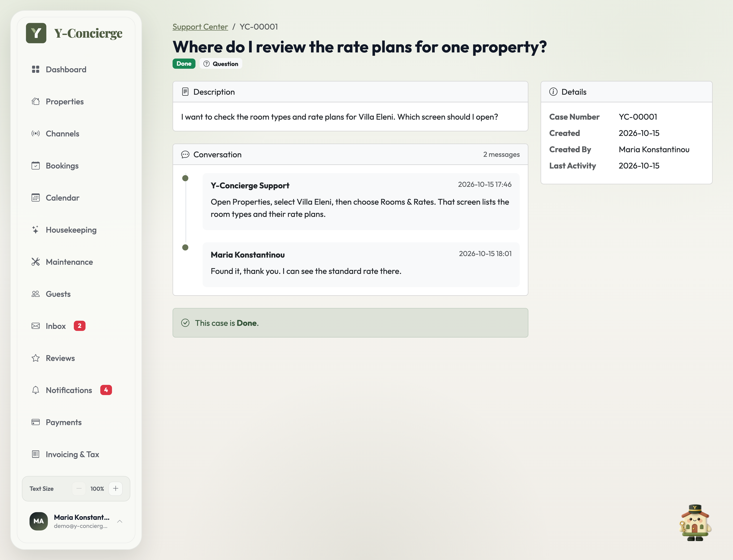Click the Bookings calendar-check icon
Screen dimensions: 733x560
point(36,166)
